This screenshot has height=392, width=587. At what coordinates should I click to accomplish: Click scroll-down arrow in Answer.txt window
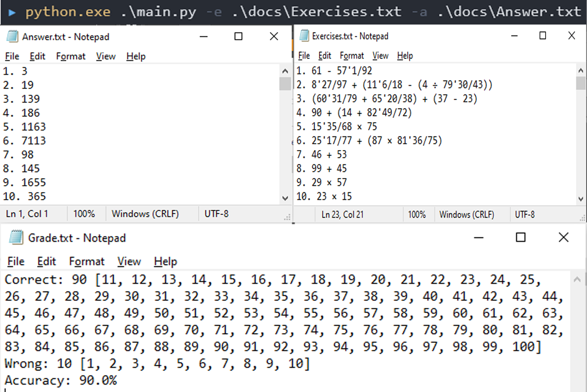[285, 198]
